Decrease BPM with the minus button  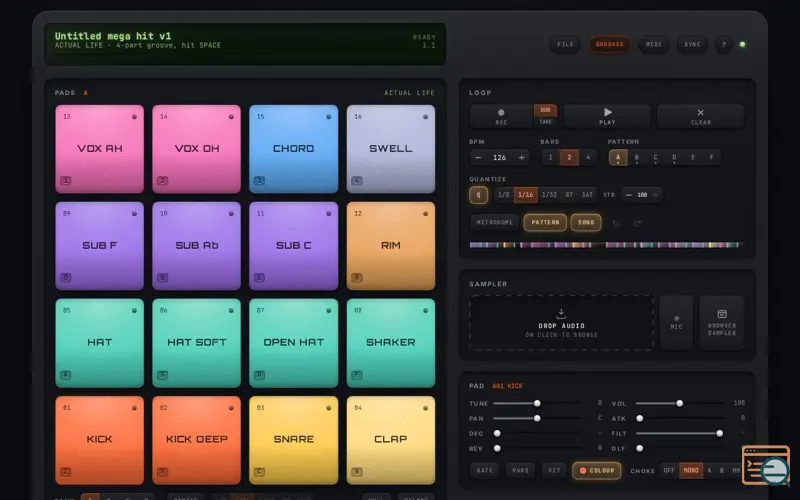(478, 158)
